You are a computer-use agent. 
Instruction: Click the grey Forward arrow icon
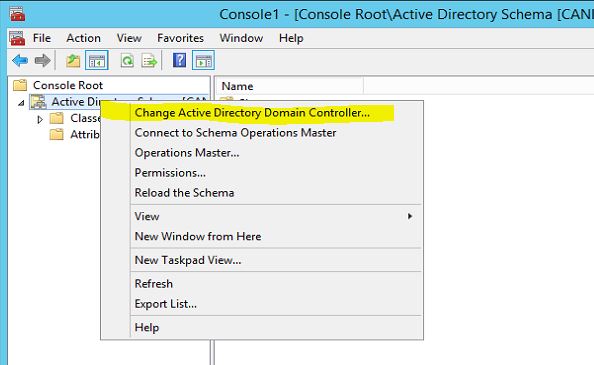tap(42, 60)
